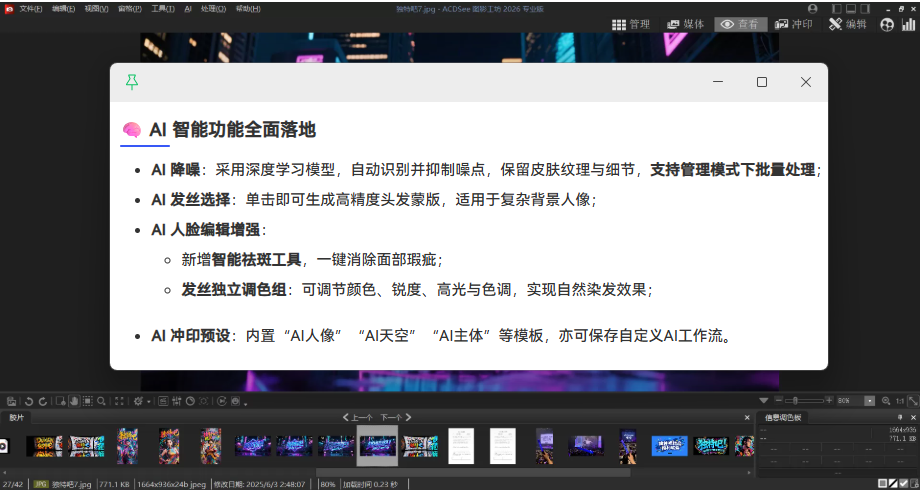Expand the toolbar overflow arrow after the face icon

245,403
